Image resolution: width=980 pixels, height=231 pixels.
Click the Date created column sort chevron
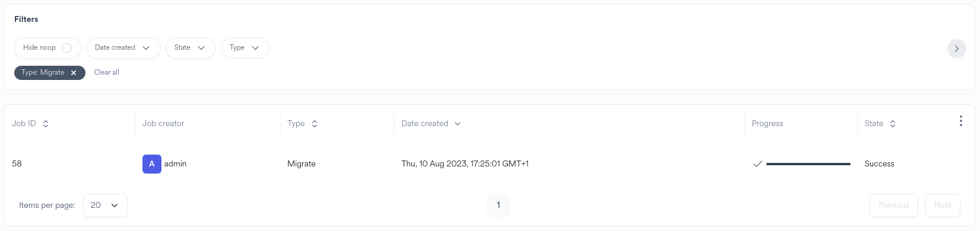(458, 124)
